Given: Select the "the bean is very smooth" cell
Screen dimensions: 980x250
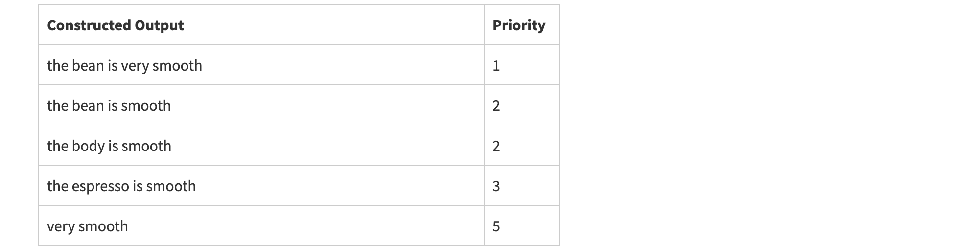Looking at the screenshot, I should pyautogui.click(x=124, y=66).
